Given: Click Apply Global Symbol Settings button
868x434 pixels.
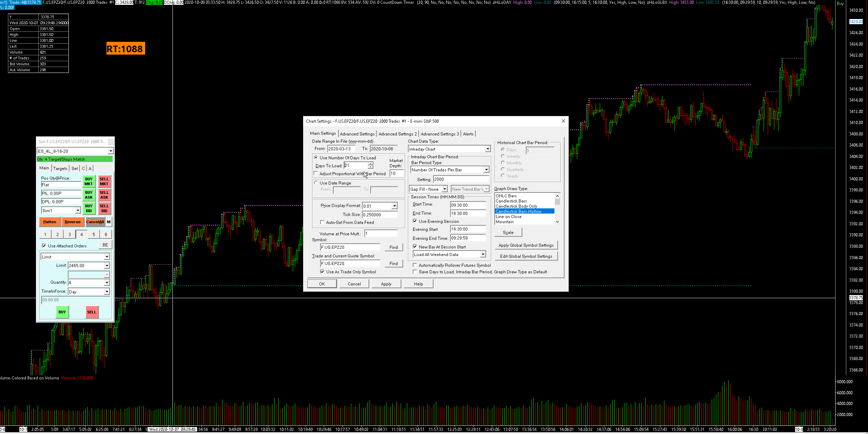Looking at the screenshot, I should pyautogui.click(x=526, y=245).
